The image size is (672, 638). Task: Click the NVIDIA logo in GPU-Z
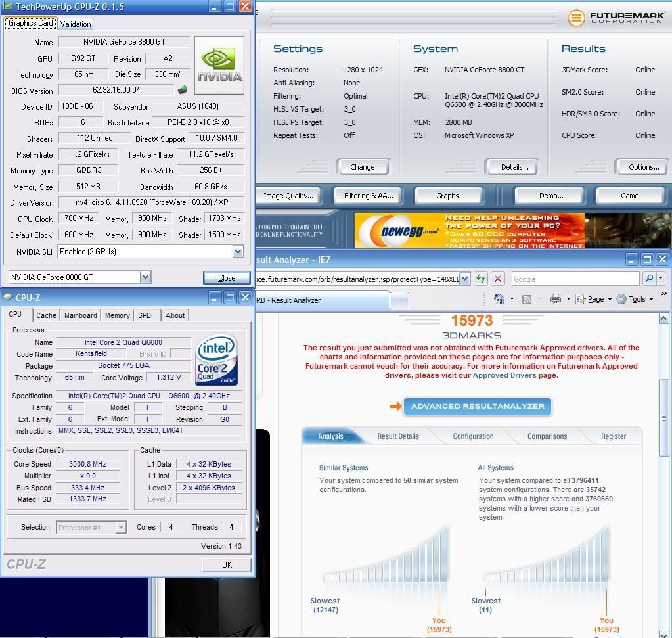(219, 65)
